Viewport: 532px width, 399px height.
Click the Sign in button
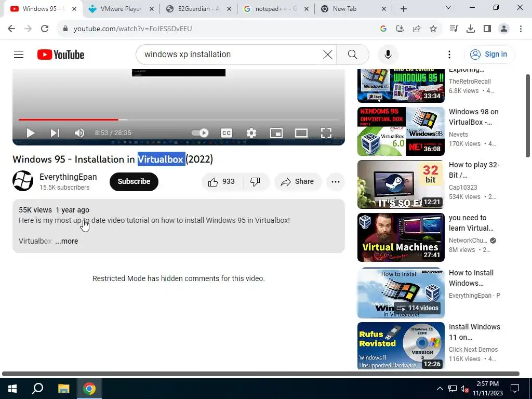click(489, 54)
